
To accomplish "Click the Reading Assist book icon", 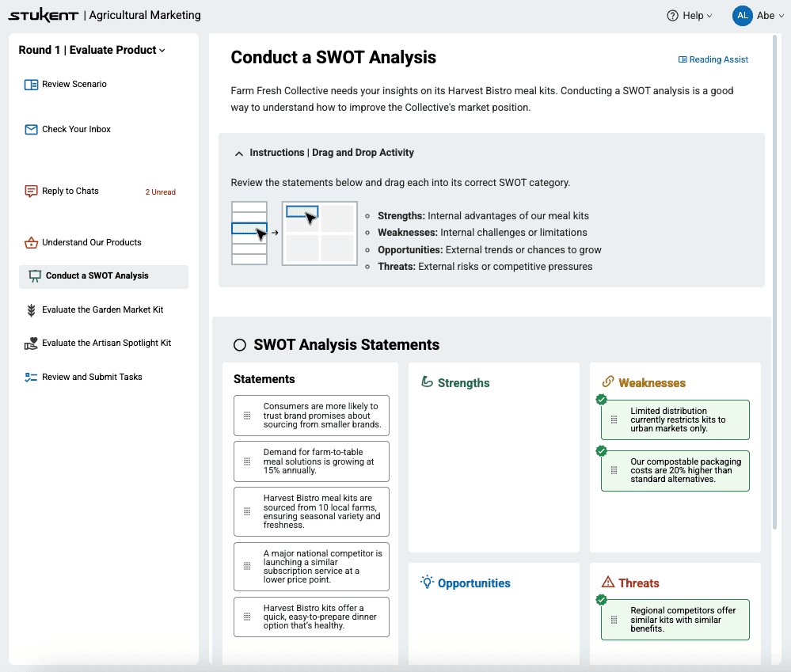I will point(683,59).
